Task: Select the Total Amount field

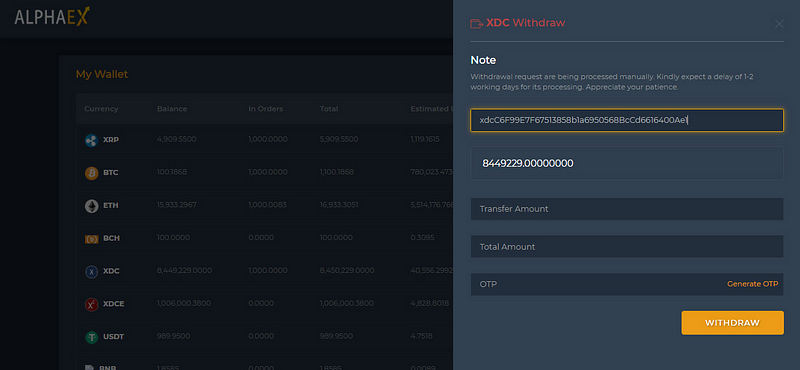Action: point(627,246)
